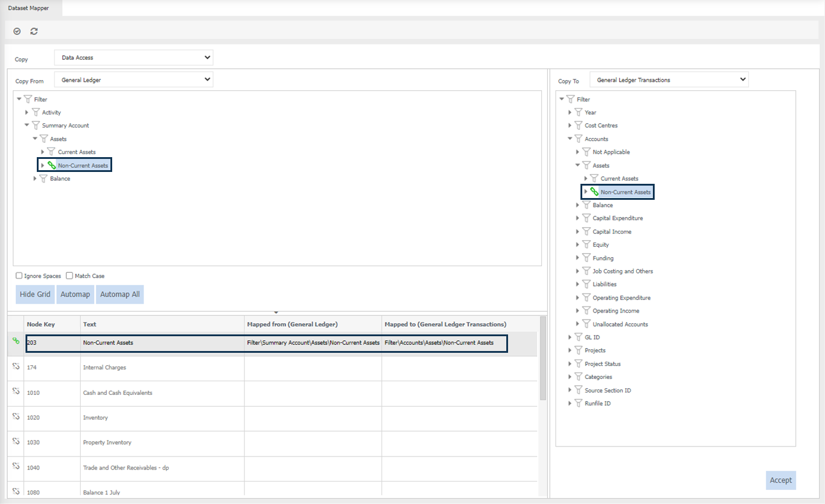Expand the Liabilities node in right tree

(577, 285)
